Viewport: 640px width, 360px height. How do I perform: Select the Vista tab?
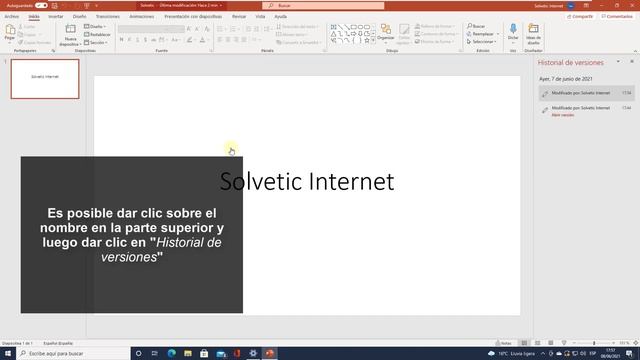click(x=260, y=16)
